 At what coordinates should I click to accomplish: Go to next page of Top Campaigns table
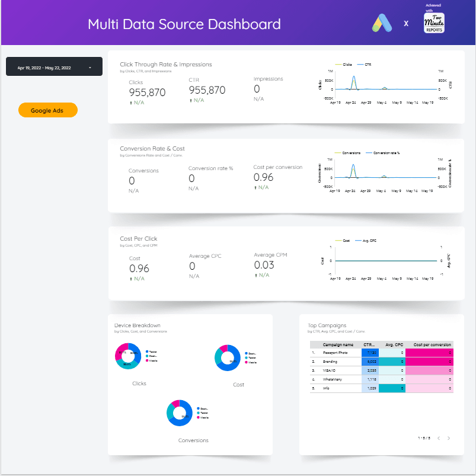449,438
